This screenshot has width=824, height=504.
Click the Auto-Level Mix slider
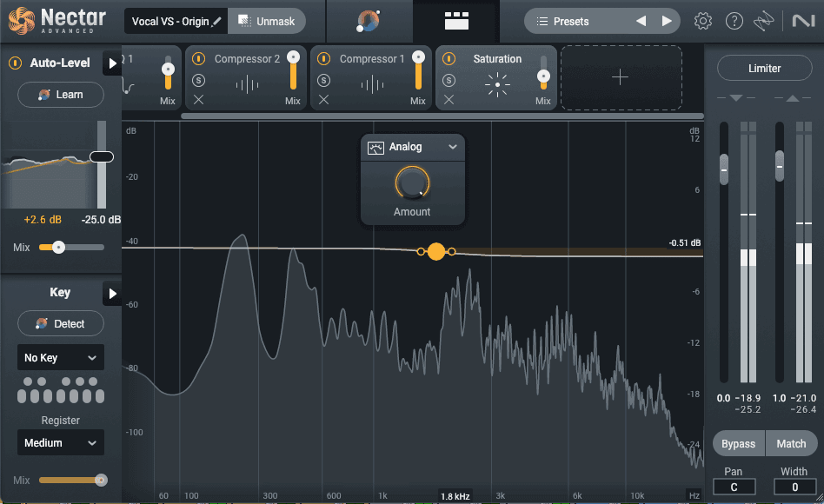(x=71, y=247)
